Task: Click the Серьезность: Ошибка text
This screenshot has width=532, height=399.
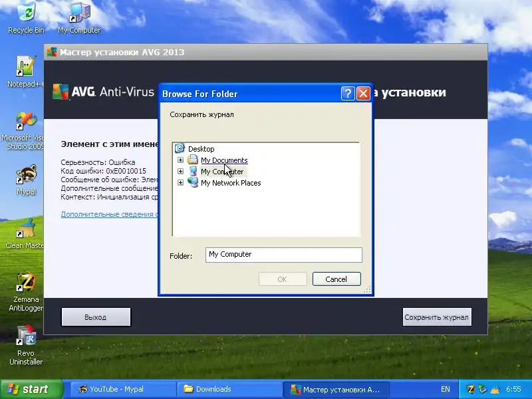Action: (98, 162)
